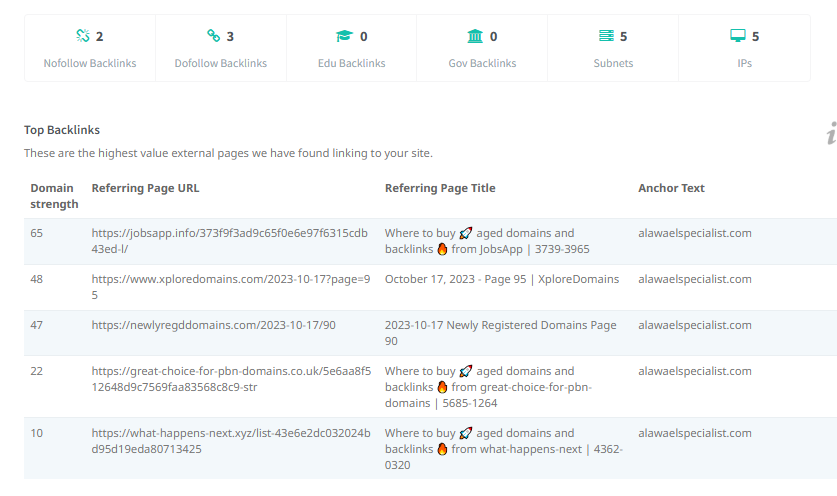Click the IPs monitor icon
This screenshot has width=837, height=496.
(x=738, y=36)
